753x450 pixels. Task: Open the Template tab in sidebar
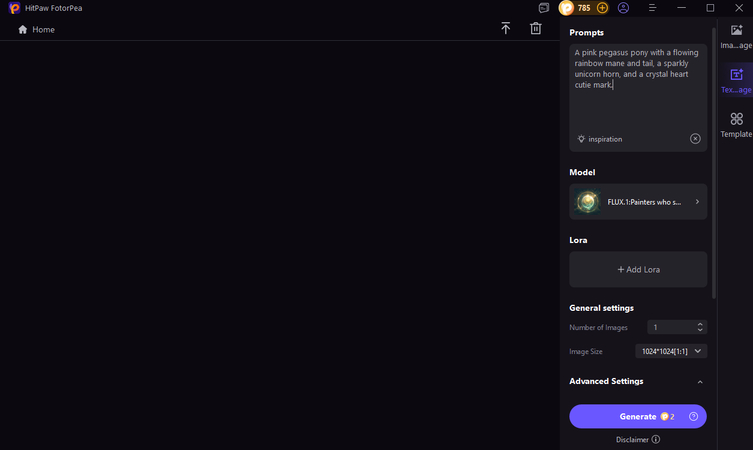tap(736, 124)
